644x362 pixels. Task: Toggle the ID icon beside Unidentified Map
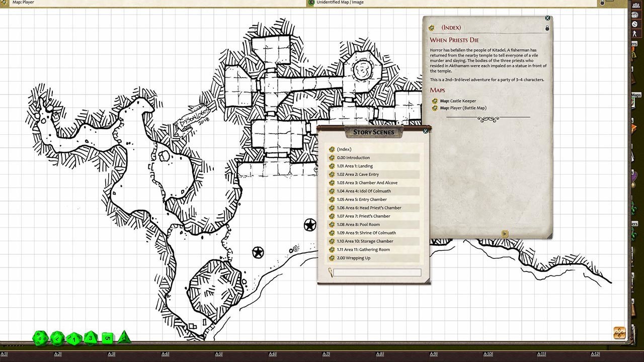(x=311, y=3)
